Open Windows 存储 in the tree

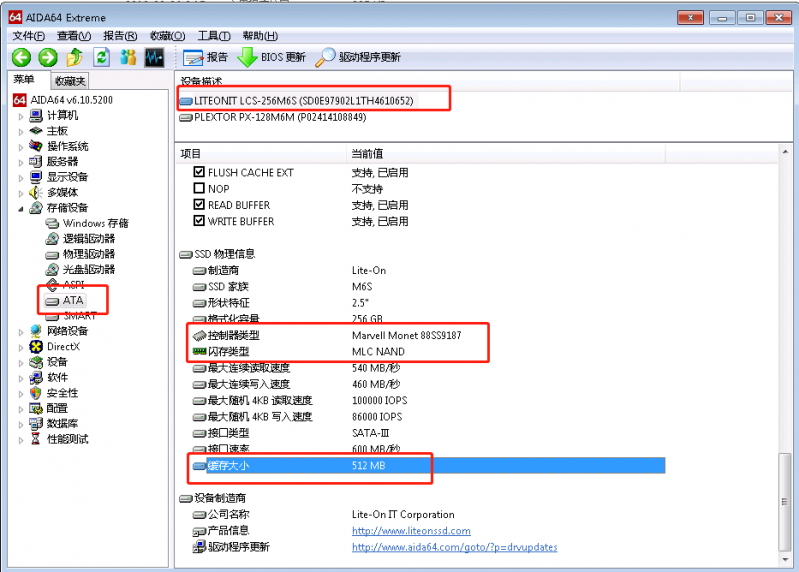(87, 223)
